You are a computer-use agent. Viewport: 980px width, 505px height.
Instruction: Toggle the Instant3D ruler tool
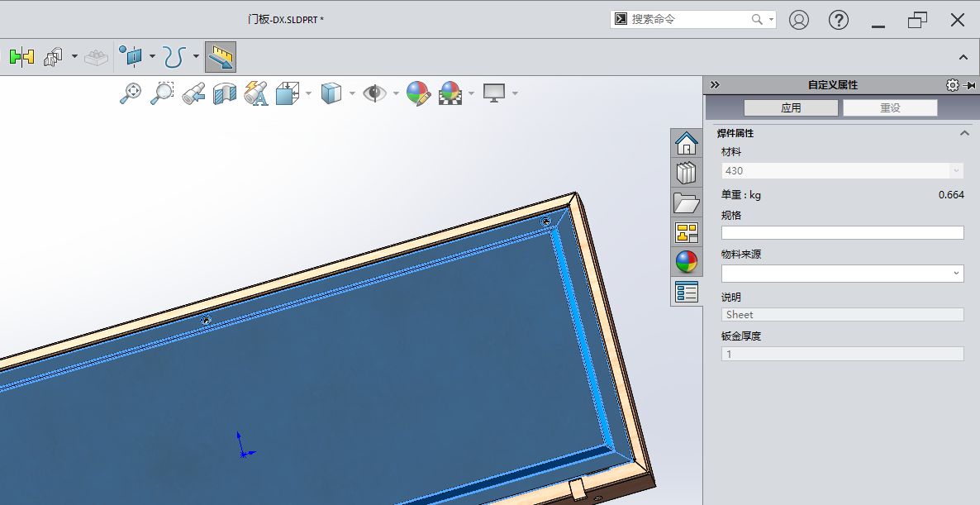click(x=221, y=57)
